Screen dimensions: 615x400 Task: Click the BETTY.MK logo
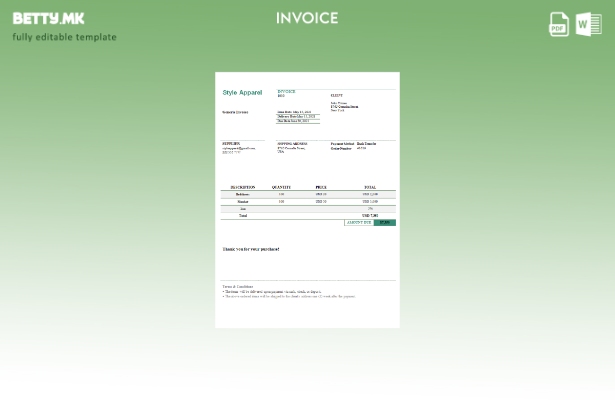coord(48,18)
